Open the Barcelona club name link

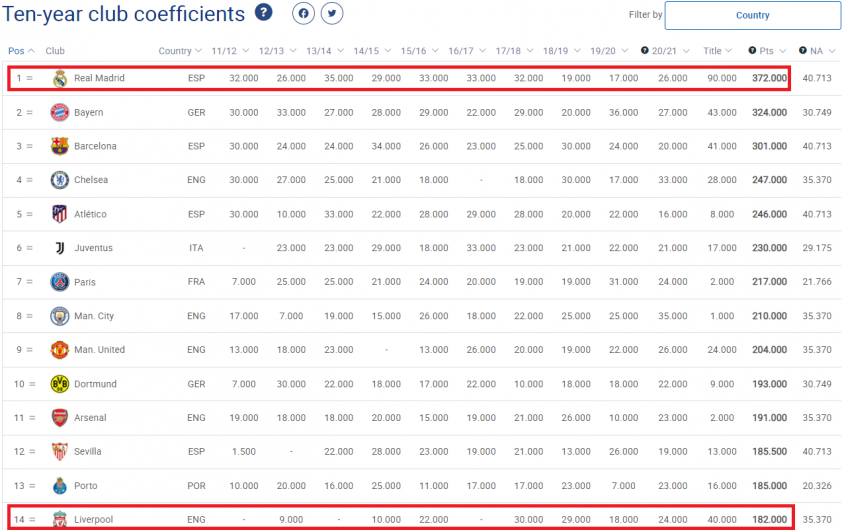(95, 146)
